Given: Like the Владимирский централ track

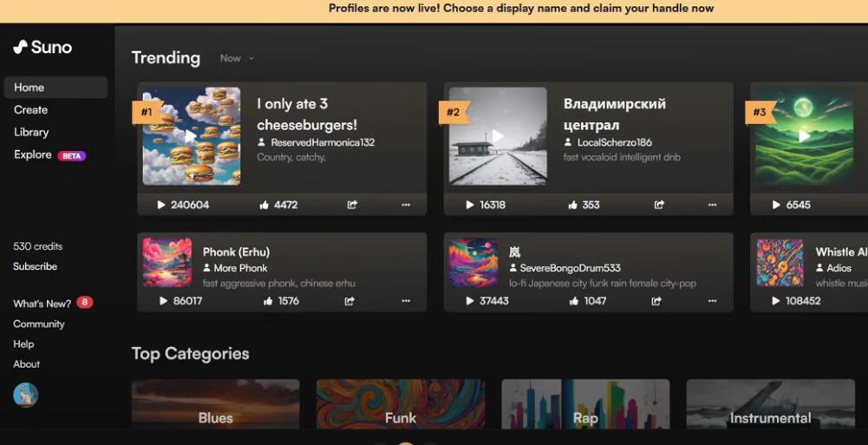Looking at the screenshot, I should click(x=572, y=205).
